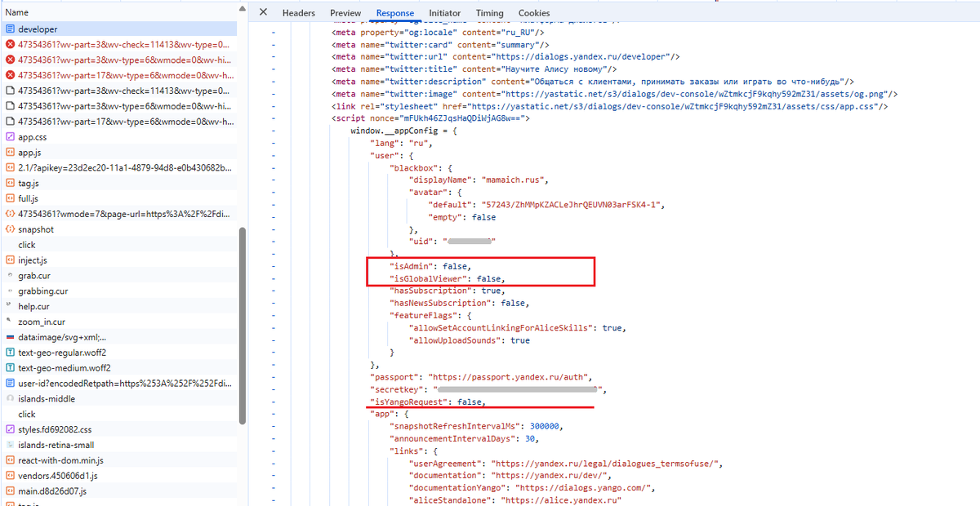Viewport: 980px width, 506px height.
Task: Click the icon beside 2.1/?apikey request
Action: coord(10,168)
